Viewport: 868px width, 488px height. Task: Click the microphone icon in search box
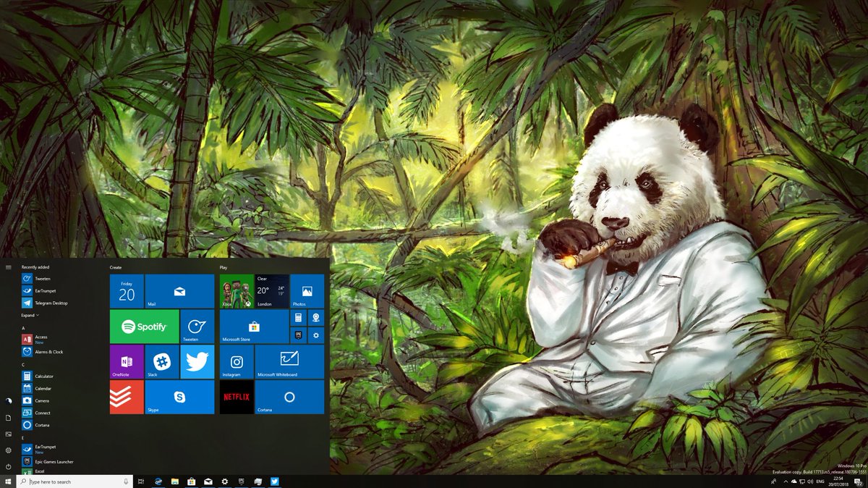pos(126,481)
